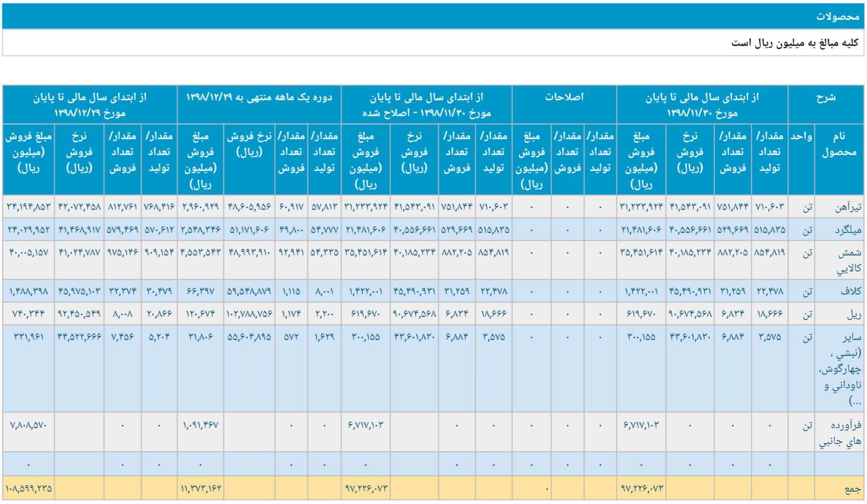Screen dimensions: 867x504
Task: Select the rate "۴۵,۹۷۵,۱۰۳"
Action: (x=79, y=291)
